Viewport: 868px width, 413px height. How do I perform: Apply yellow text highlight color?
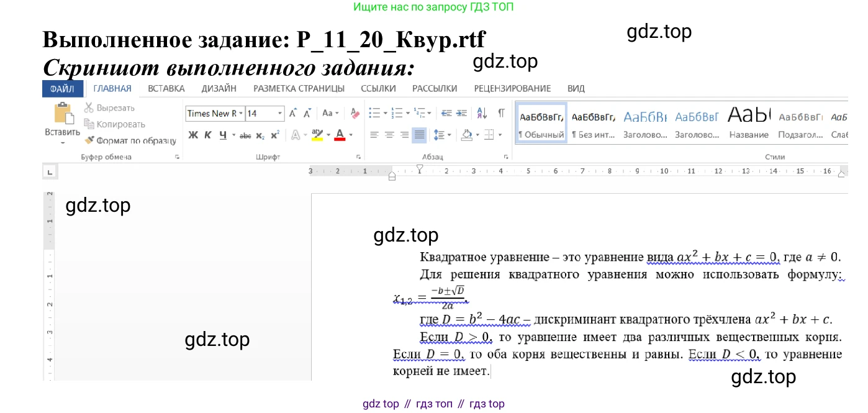pyautogui.click(x=317, y=135)
